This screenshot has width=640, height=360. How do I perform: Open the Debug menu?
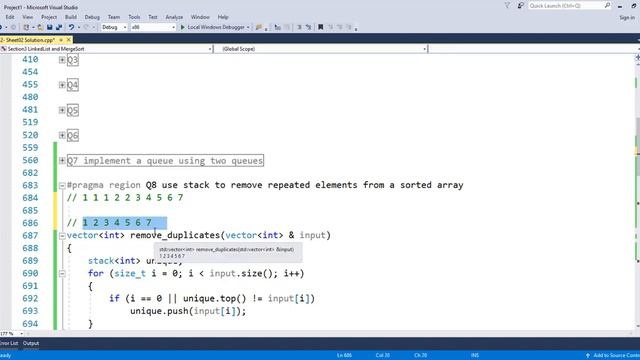click(x=92, y=17)
